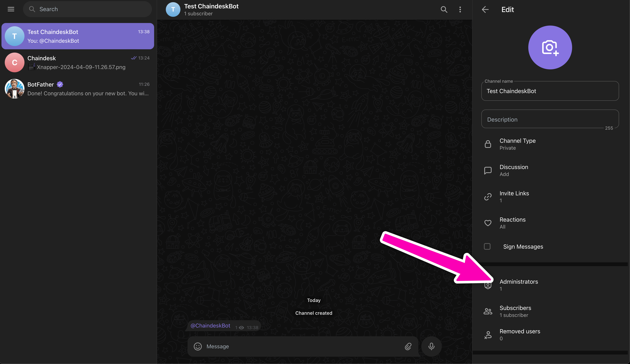Click the back arrow in Edit panel

tap(485, 9)
